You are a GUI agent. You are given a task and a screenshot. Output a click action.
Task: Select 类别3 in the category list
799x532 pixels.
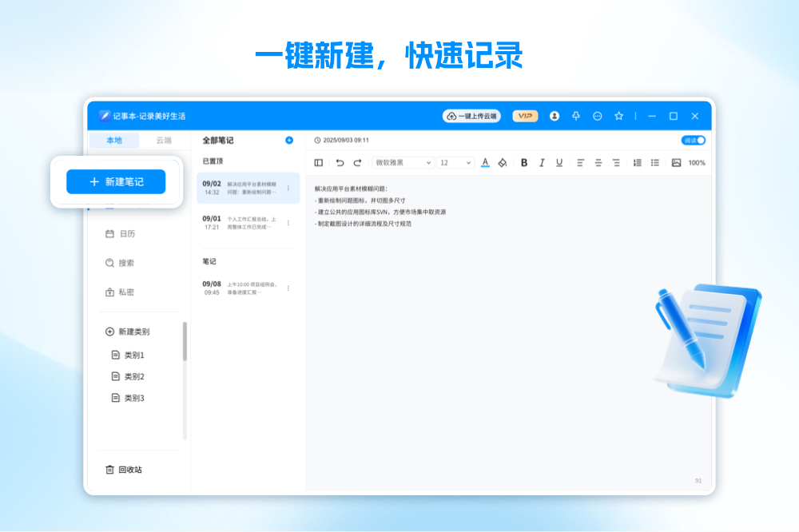click(129, 398)
